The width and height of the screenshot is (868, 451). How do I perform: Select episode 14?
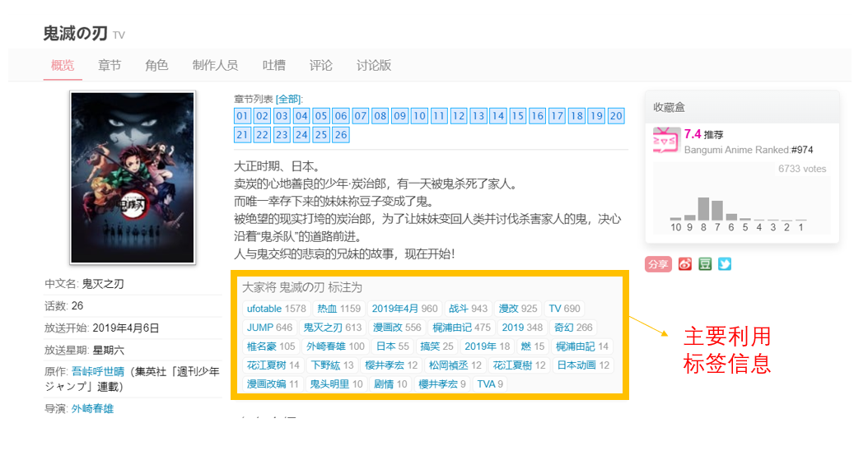tap(498, 116)
